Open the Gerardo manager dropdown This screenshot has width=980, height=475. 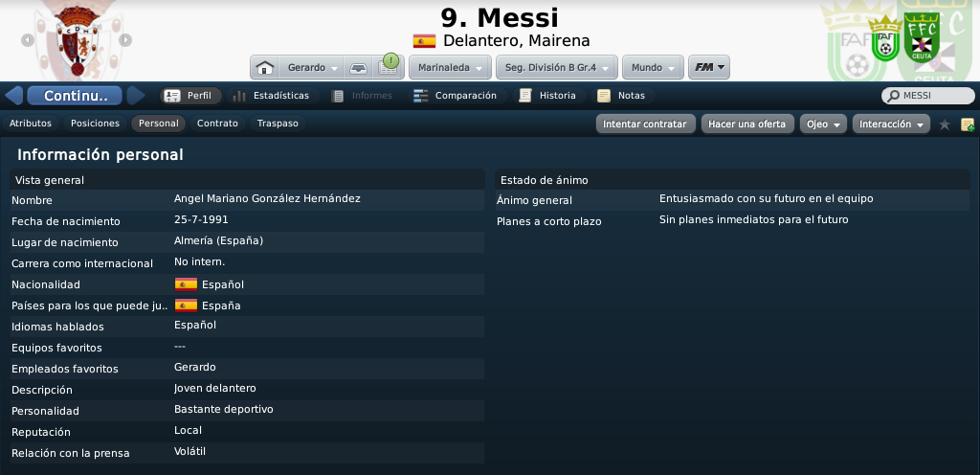[x=312, y=68]
